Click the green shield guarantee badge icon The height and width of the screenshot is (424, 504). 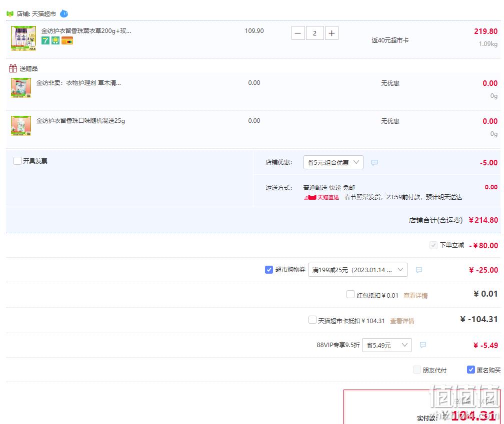pyautogui.click(x=55, y=41)
